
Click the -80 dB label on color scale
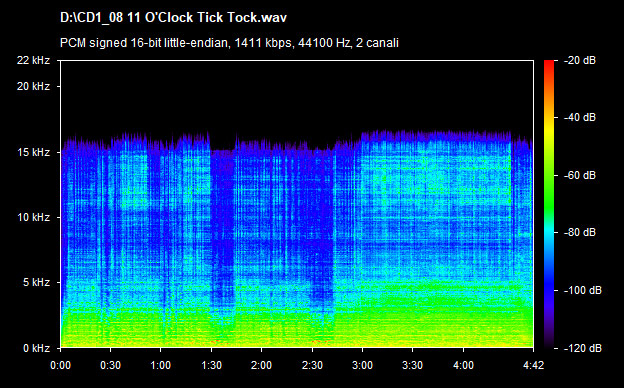(580, 232)
